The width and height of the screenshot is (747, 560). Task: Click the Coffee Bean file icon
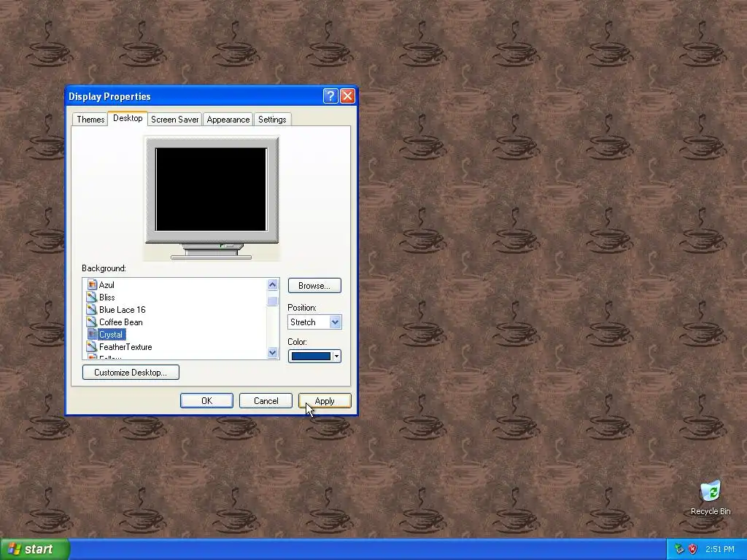pyautogui.click(x=92, y=322)
